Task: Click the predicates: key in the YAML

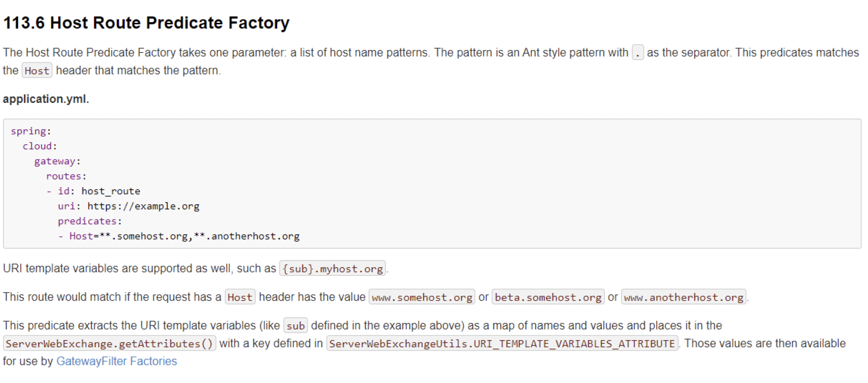Action: click(90, 222)
